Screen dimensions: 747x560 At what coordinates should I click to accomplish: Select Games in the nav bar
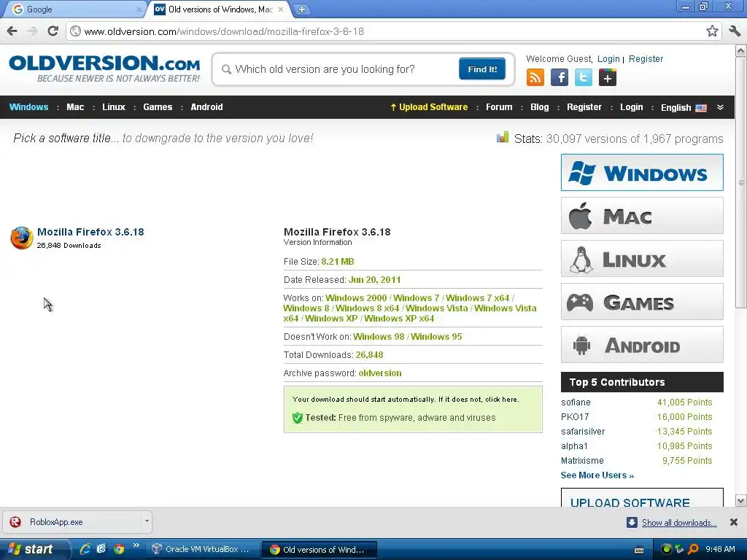click(x=158, y=107)
